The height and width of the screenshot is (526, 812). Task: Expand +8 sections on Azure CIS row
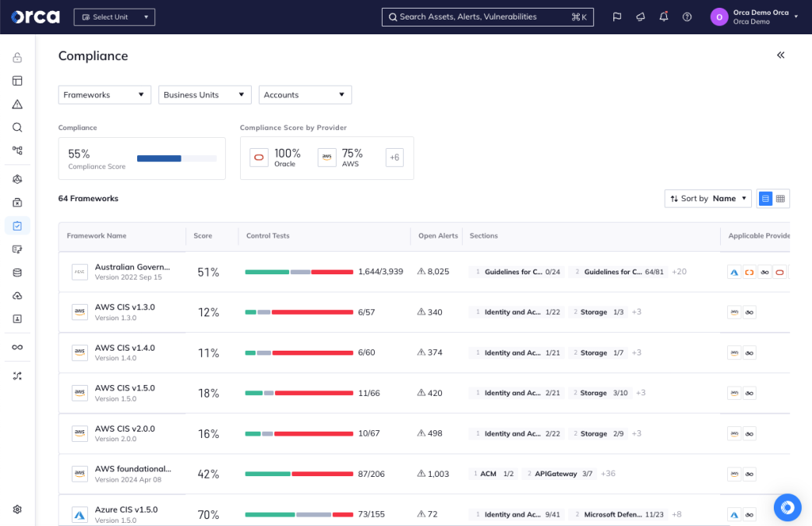click(676, 514)
